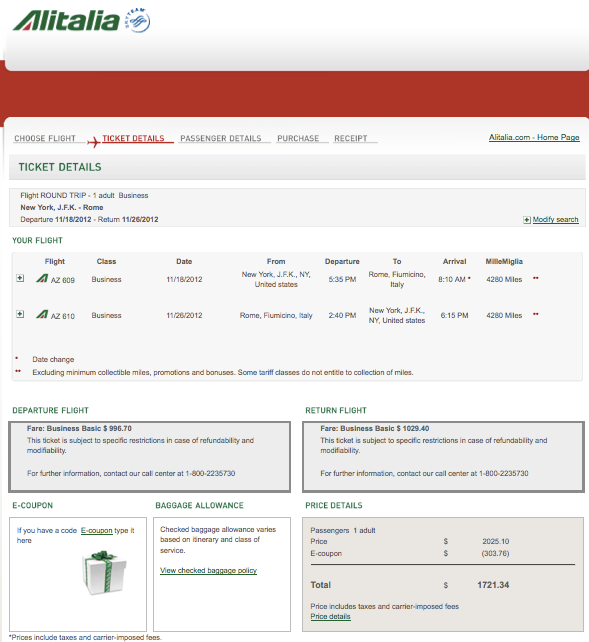
Task: Click the Departure Flight fare box
Action: [149, 457]
